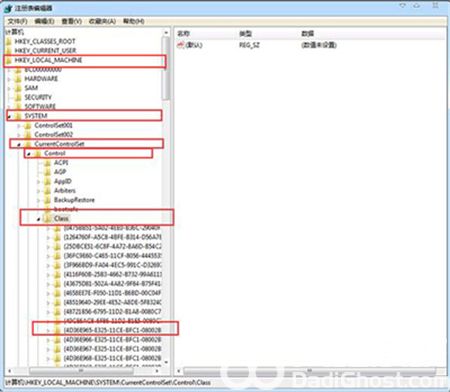This screenshot has width=450, height=392.
Task: Click the HKEY_CLASSES_ROOT folder icon
Action: (9, 42)
